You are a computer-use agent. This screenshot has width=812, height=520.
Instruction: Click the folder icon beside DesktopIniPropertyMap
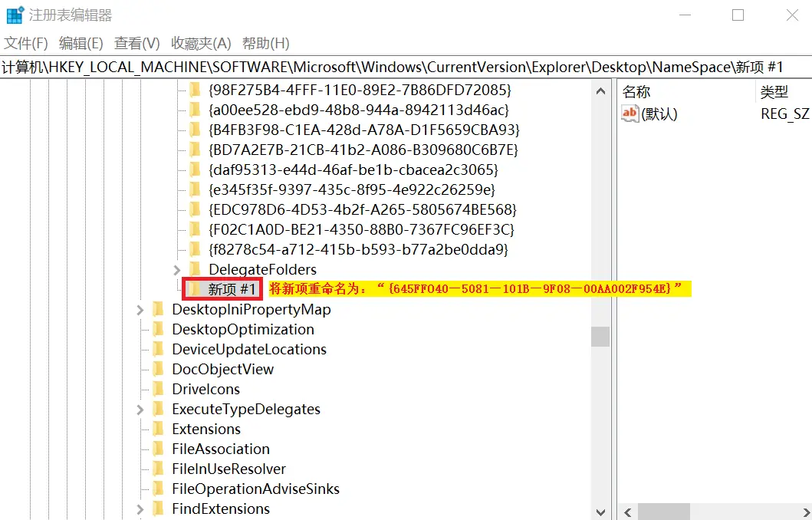tap(159, 309)
